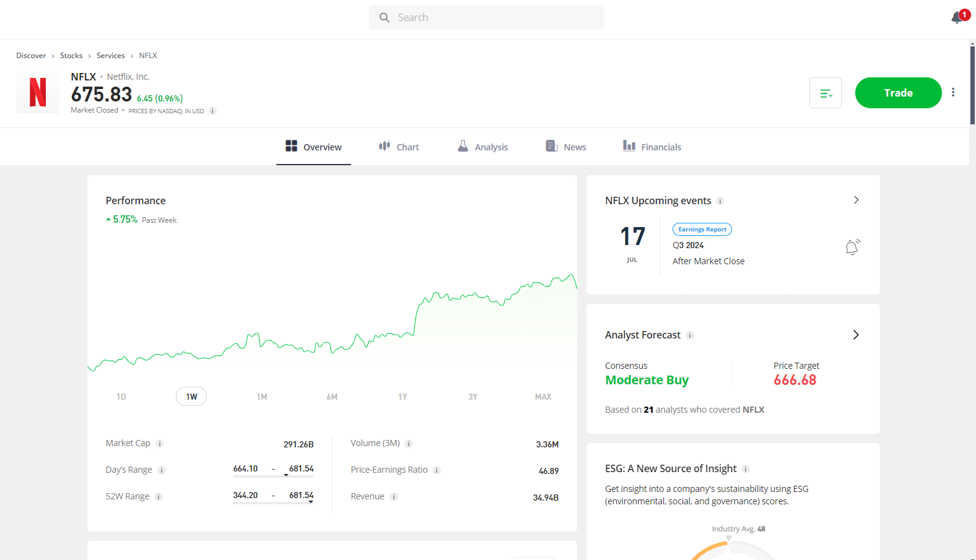Click the 3.36M volume value
976x560 pixels.
point(547,444)
